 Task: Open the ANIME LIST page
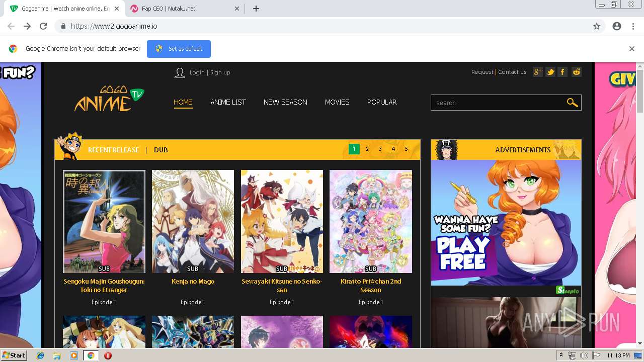228,102
